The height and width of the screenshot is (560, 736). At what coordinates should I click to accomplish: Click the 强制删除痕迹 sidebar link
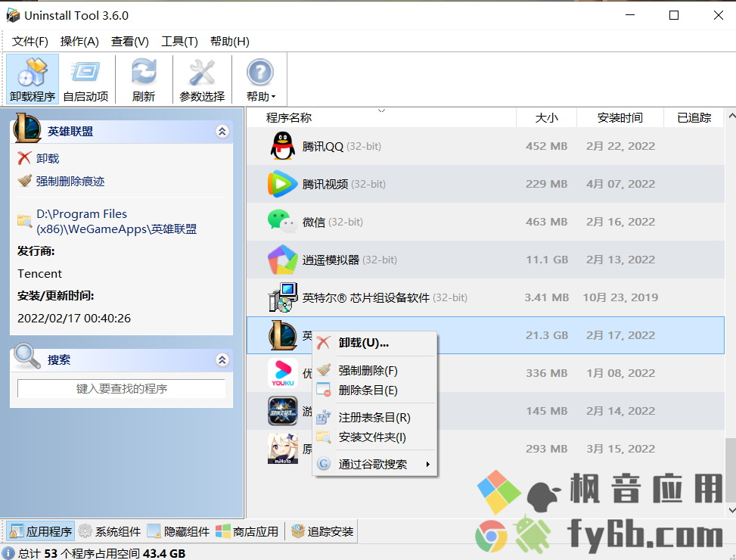[x=70, y=181]
